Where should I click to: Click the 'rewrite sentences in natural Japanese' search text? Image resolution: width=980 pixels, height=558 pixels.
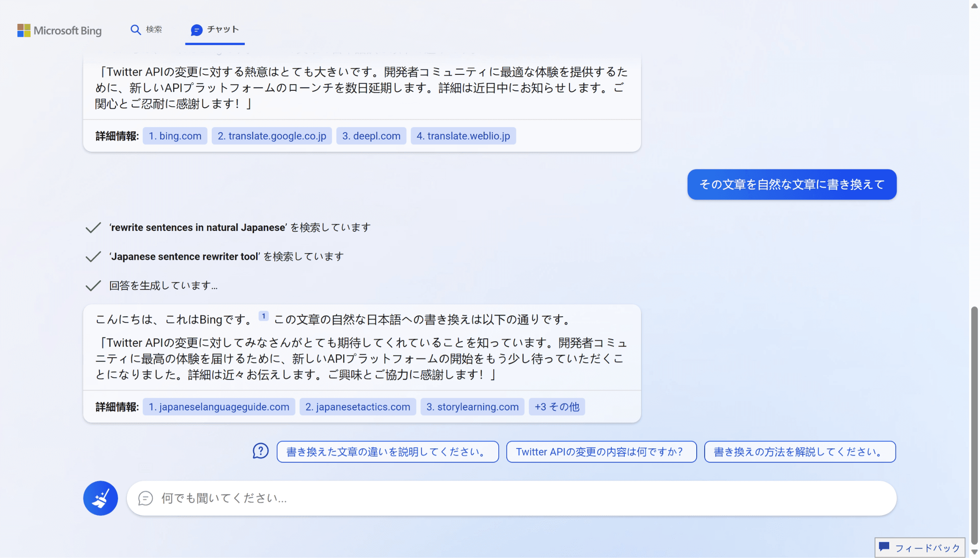click(x=240, y=228)
